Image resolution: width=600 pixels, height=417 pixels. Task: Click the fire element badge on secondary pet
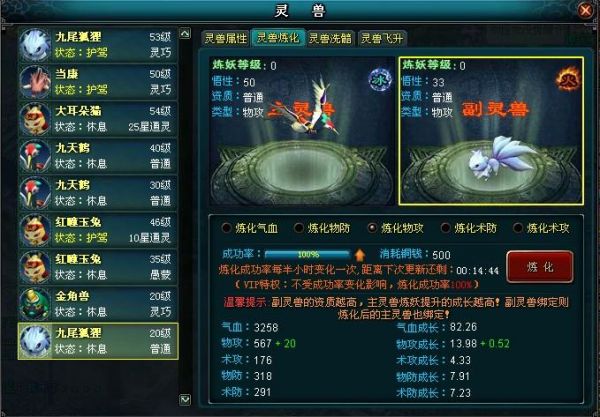(568, 79)
